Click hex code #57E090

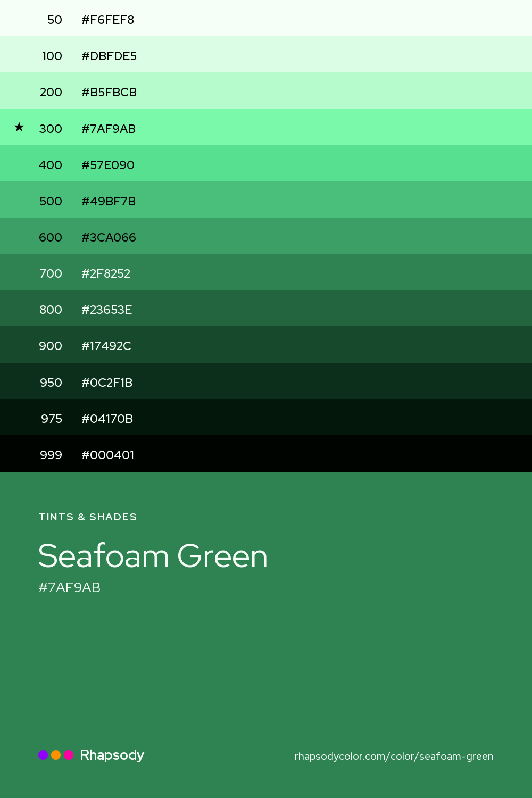click(108, 165)
